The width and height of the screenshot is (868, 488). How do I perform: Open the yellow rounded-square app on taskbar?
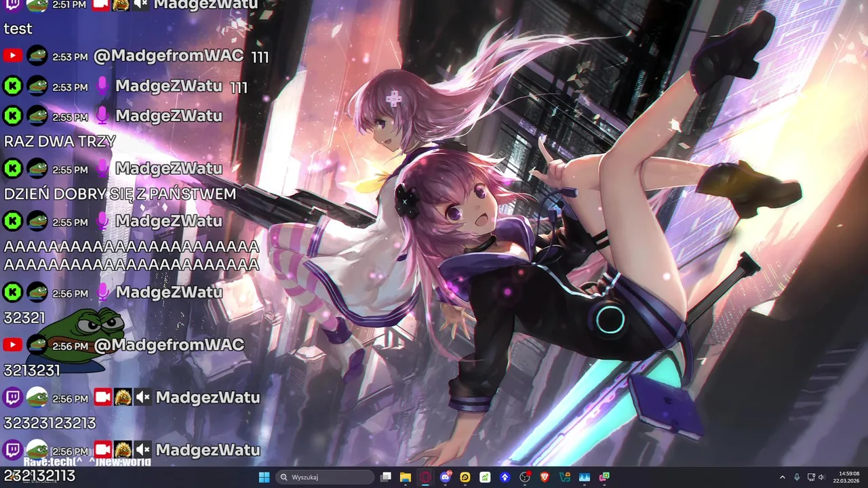[x=465, y=477]
